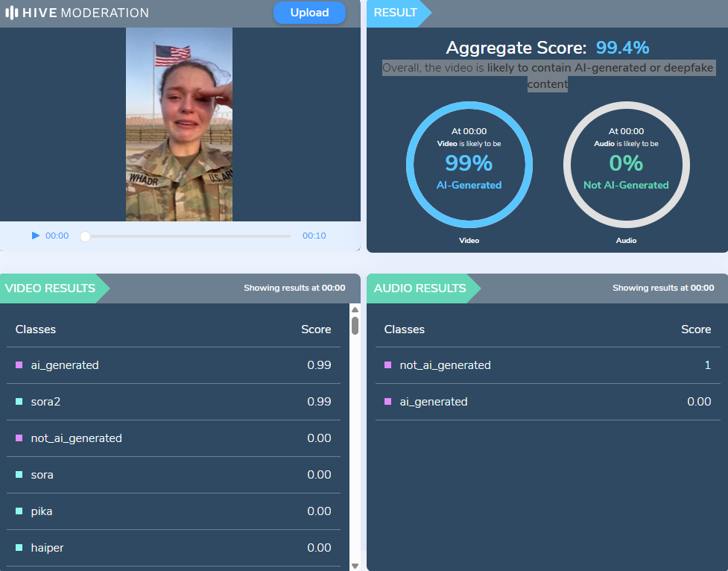Click the video progress slider handle
This screenshot has height=571, width=728.
(85, 236)
